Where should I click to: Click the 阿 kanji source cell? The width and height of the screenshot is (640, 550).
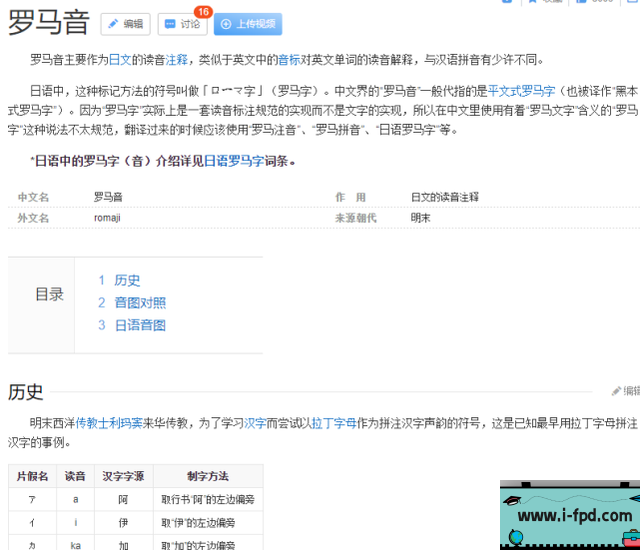point(123,499)
